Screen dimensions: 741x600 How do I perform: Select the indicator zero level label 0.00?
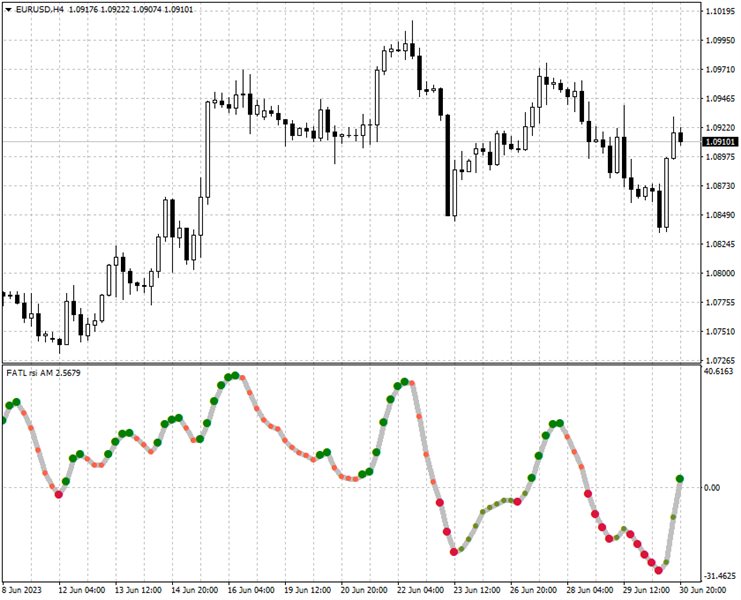click(x=712, y=488)
